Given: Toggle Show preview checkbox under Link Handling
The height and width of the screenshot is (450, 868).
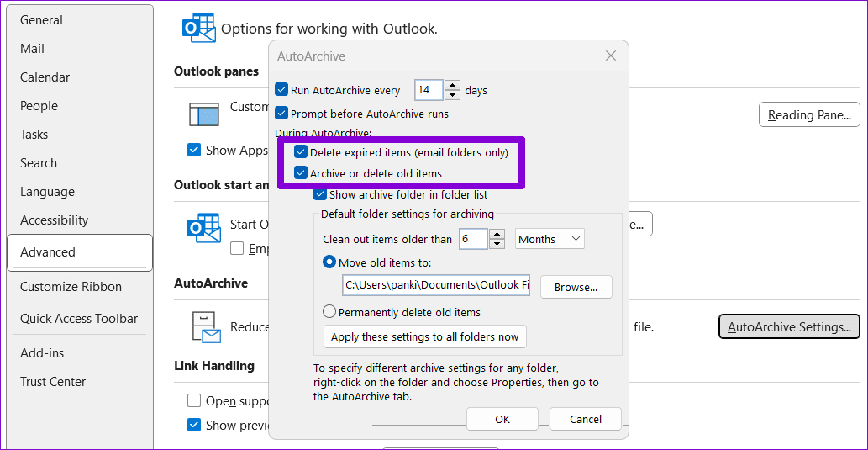Looking at the screenshot, I should tap(194, 425).
